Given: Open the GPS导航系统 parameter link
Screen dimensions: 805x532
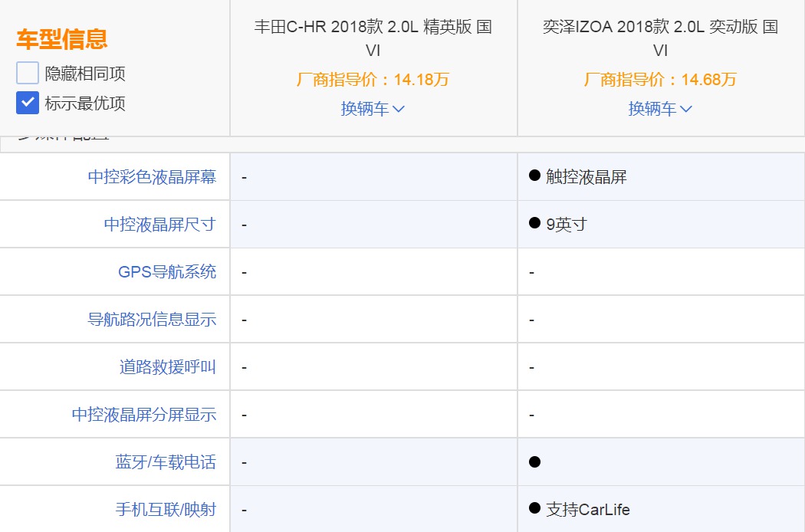Looking at the screenshot, I should coord(166,272).
